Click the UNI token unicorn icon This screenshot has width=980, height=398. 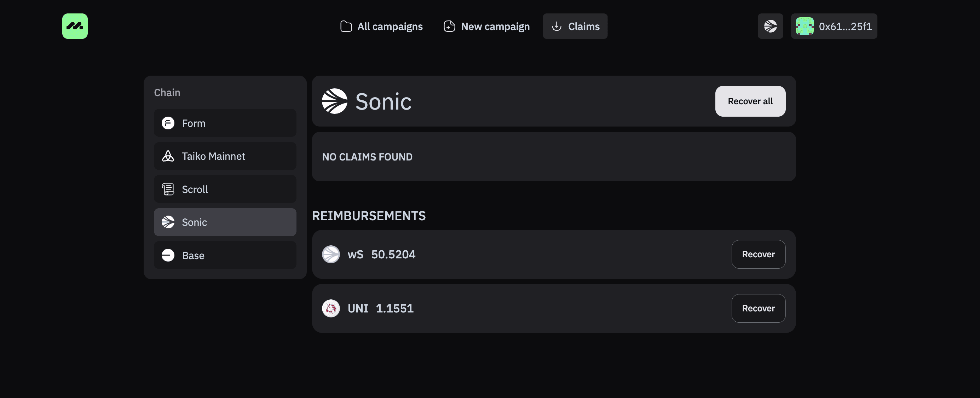point(330,308)
